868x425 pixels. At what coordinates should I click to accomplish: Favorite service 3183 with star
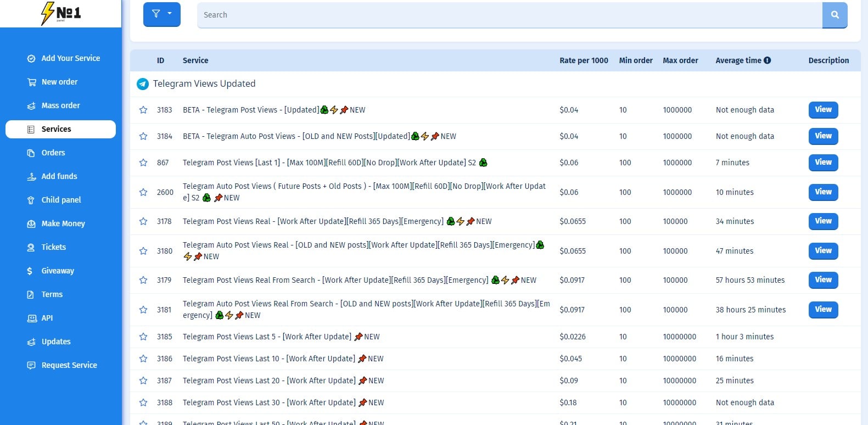(x=143, y=110)
